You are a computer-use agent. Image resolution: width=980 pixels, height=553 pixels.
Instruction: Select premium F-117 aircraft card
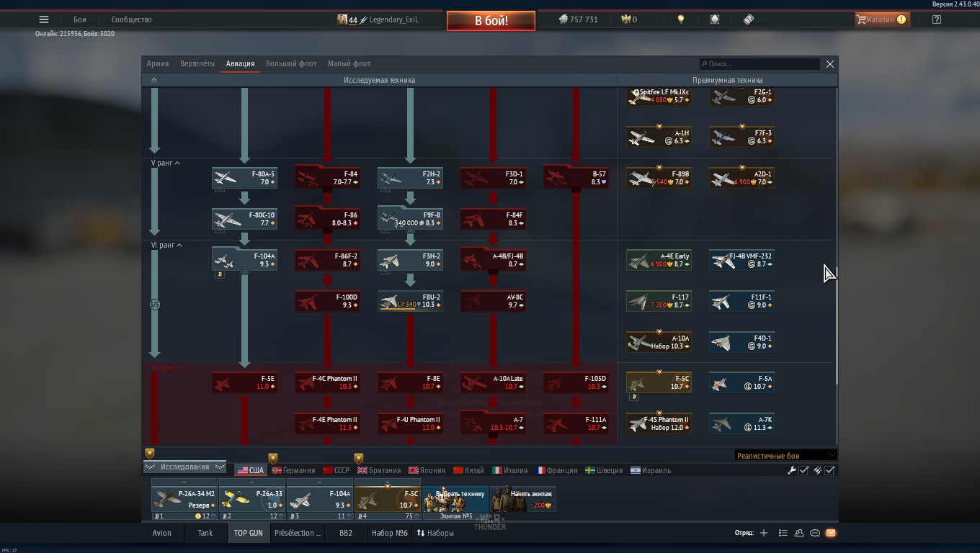coord(659,301)
